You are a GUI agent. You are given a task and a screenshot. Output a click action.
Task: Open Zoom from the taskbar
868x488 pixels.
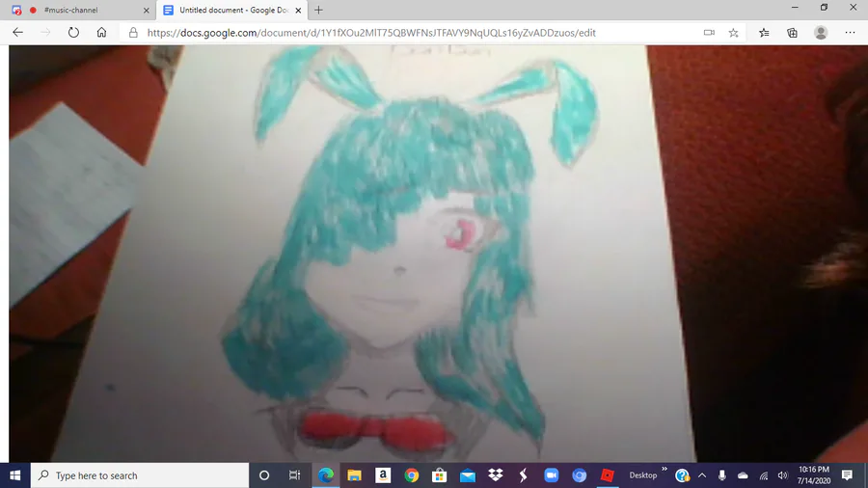tap(551, 475)
